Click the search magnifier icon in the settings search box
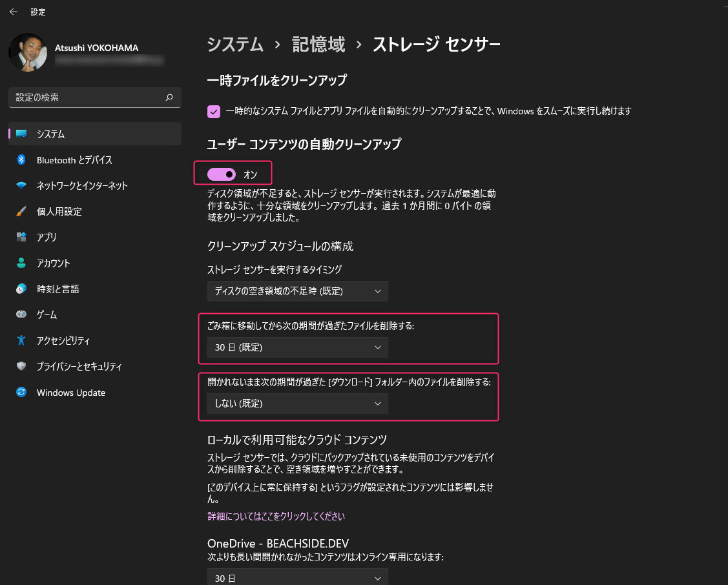Screen dimensions: 728x585 [x=169, y=97]
